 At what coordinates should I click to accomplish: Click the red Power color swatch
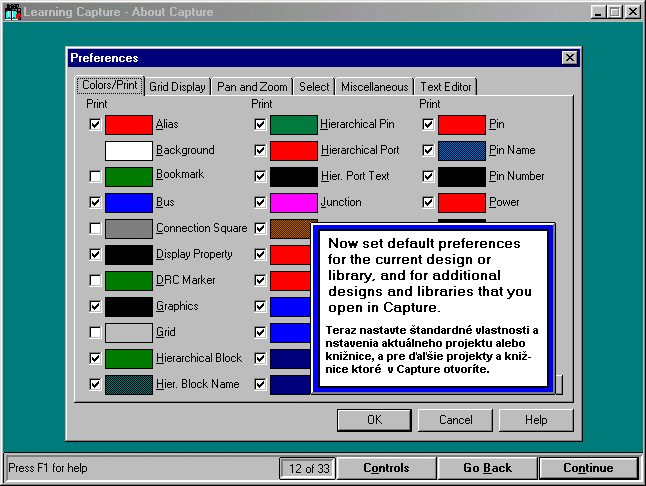click(461, 203)
